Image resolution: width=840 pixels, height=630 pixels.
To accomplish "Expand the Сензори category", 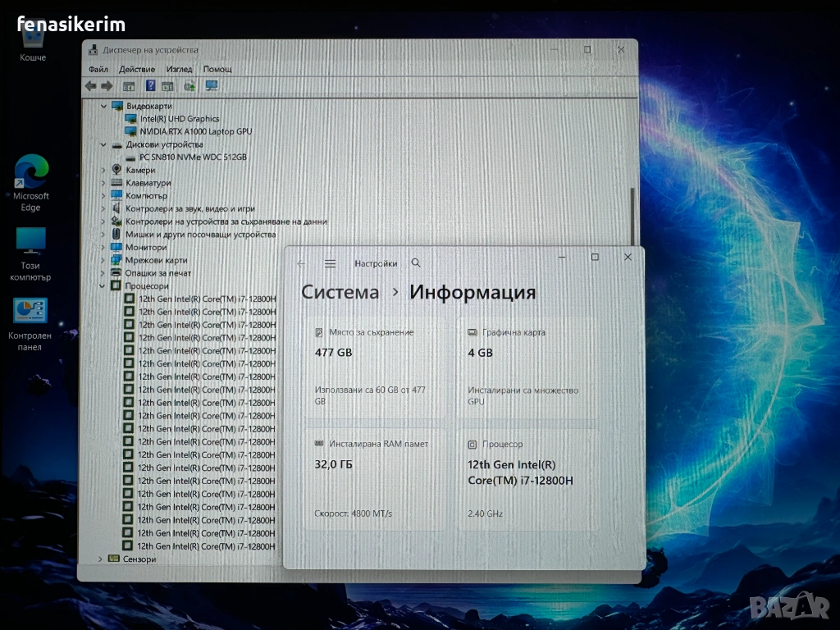I will click(x=102, y=559).
